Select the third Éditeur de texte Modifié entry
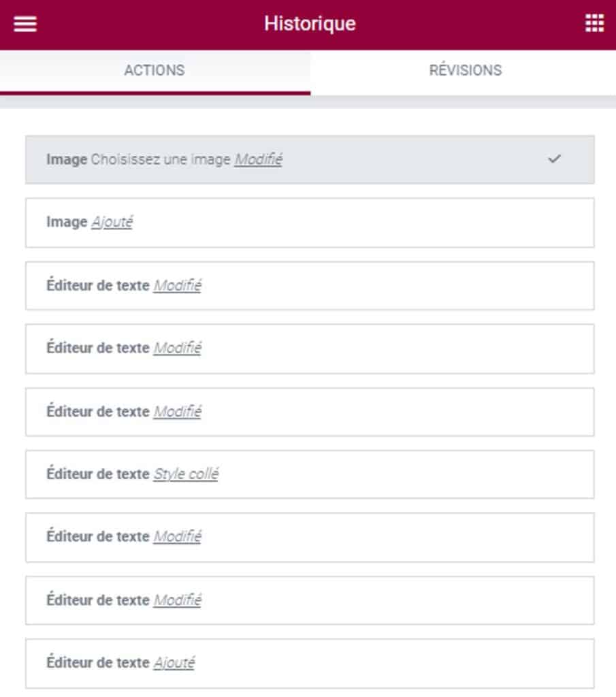616x697 pixels. (x=306, y=412)
